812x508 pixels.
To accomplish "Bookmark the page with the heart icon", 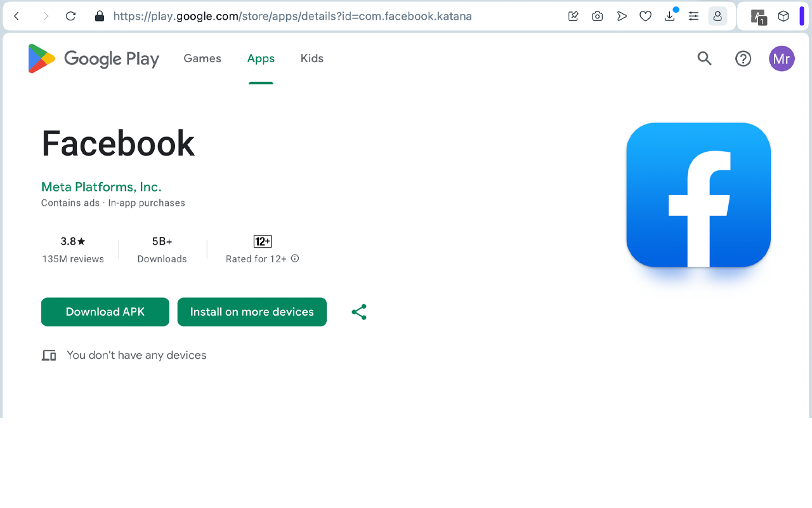I will tap(646, 17).
